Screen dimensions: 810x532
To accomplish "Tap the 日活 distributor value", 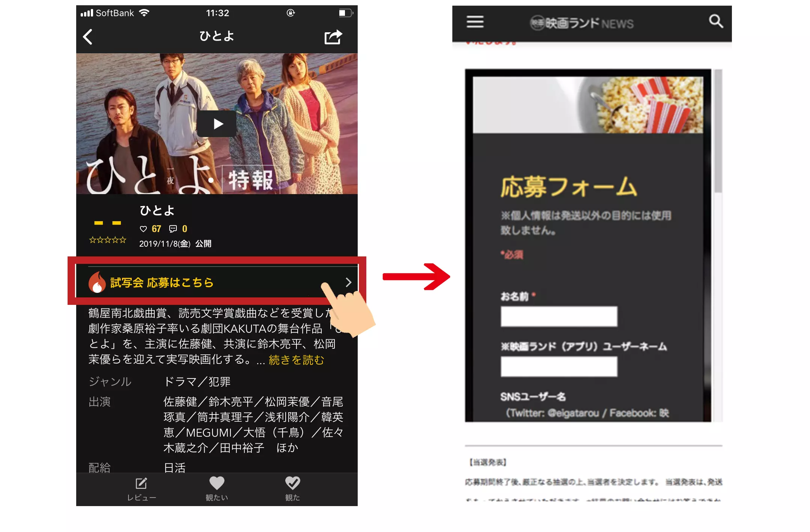I will (175, 467).
